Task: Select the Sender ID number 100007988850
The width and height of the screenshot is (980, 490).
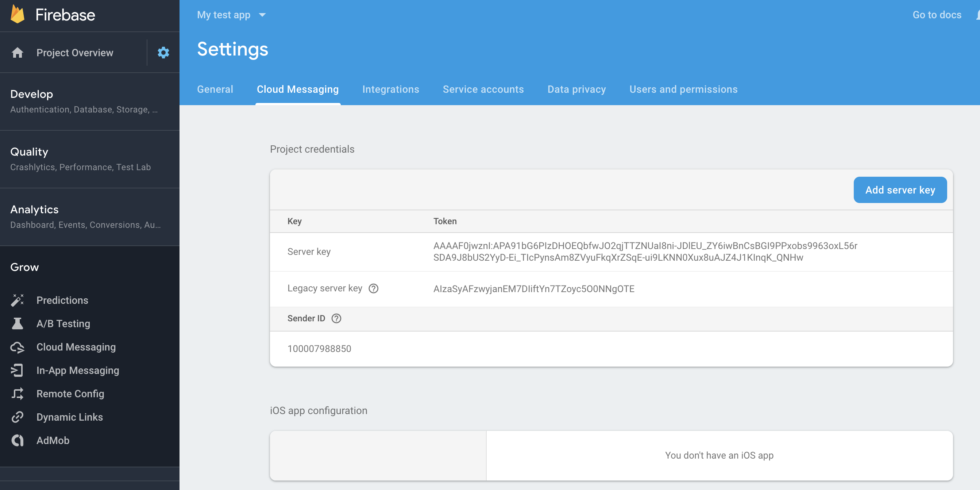Action: [319, 349]
